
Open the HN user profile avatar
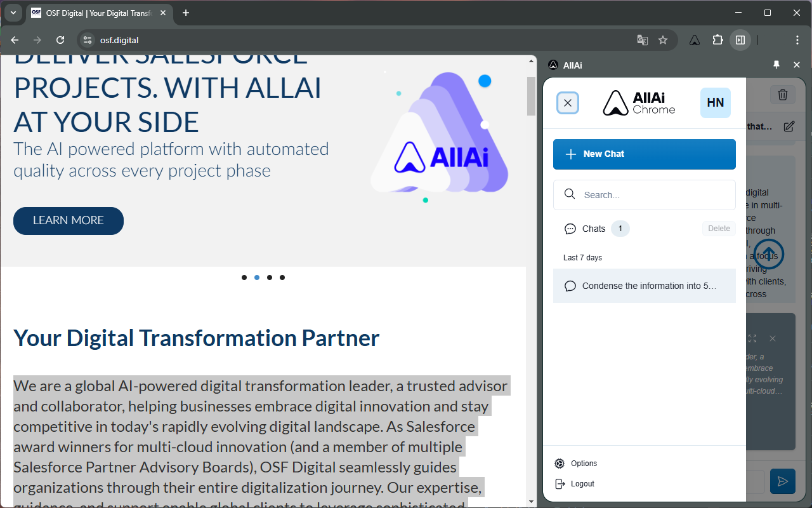(x=716, y=103)
